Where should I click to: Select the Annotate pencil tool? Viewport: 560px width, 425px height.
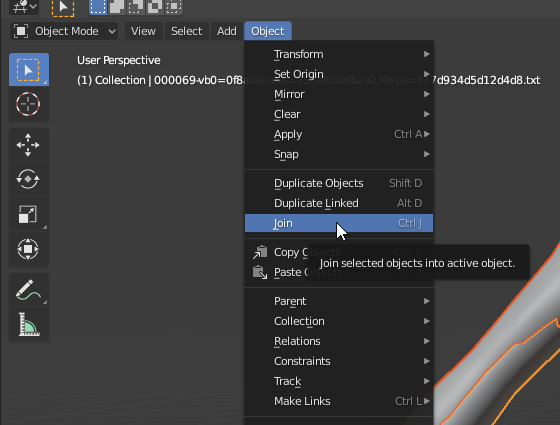pyautogui.click(x=29, y=290)
